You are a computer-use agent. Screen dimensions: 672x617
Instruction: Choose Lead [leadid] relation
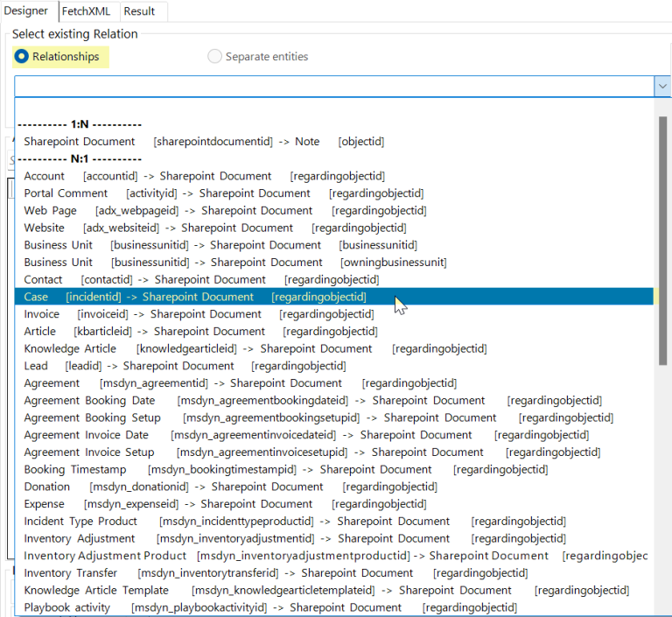pos(334,366)
